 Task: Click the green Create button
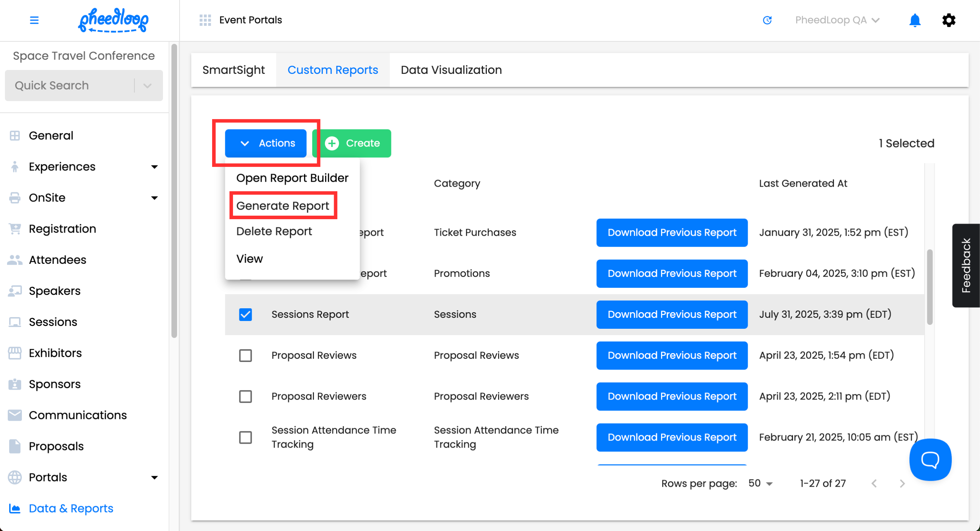coord(352,144)
